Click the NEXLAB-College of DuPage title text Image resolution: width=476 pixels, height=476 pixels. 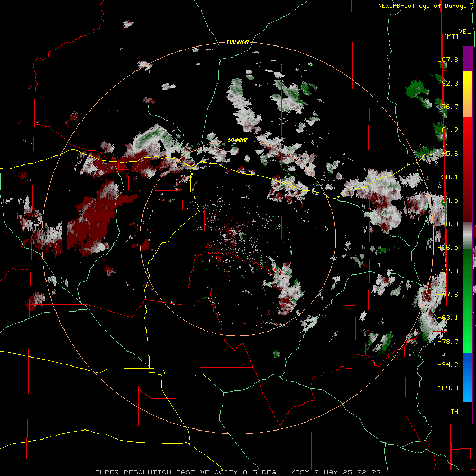coord(423,6)
